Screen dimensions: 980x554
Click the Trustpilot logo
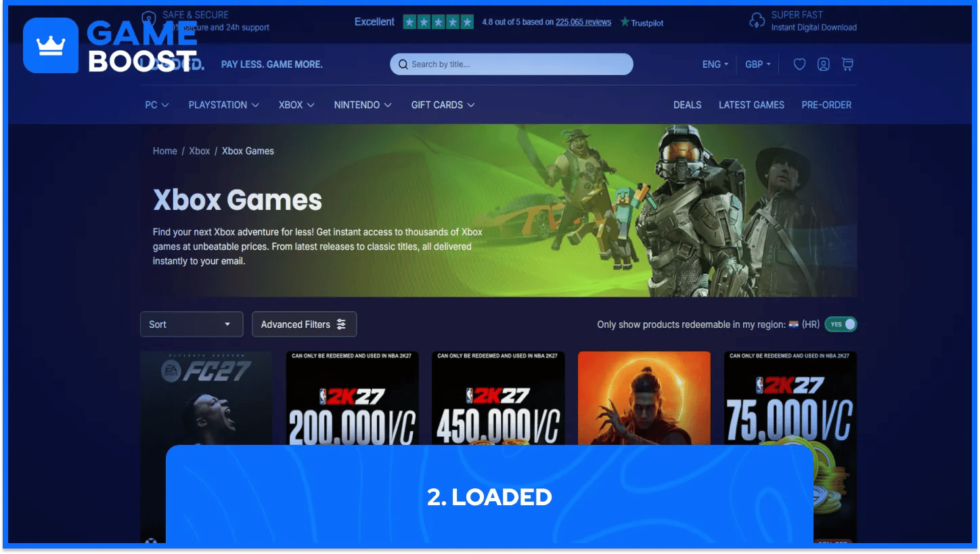[x=642, y=22]
